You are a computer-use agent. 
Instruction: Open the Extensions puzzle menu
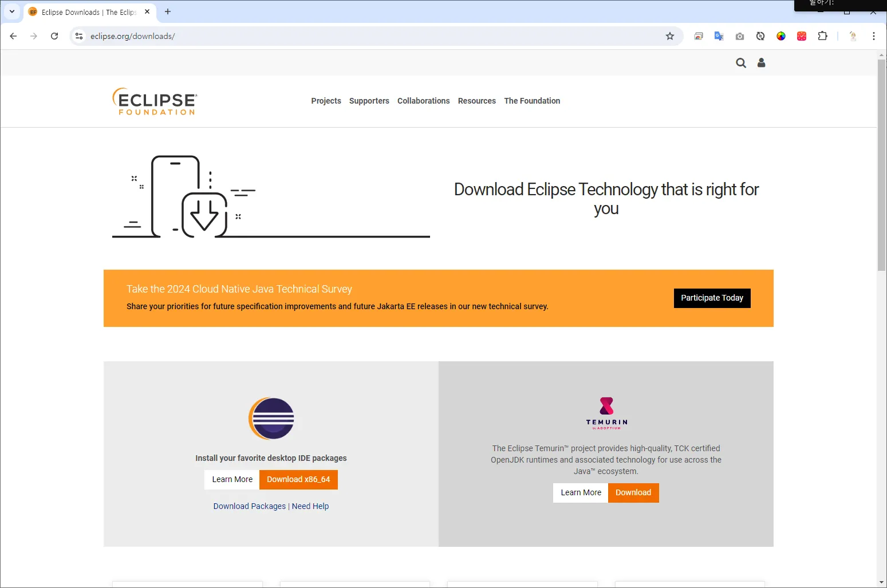click(822, 36)
